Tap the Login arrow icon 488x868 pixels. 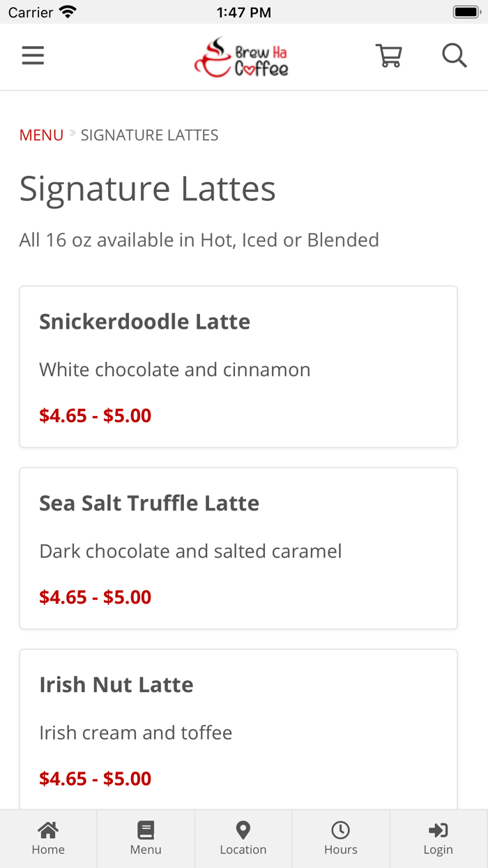click(438, 830)
